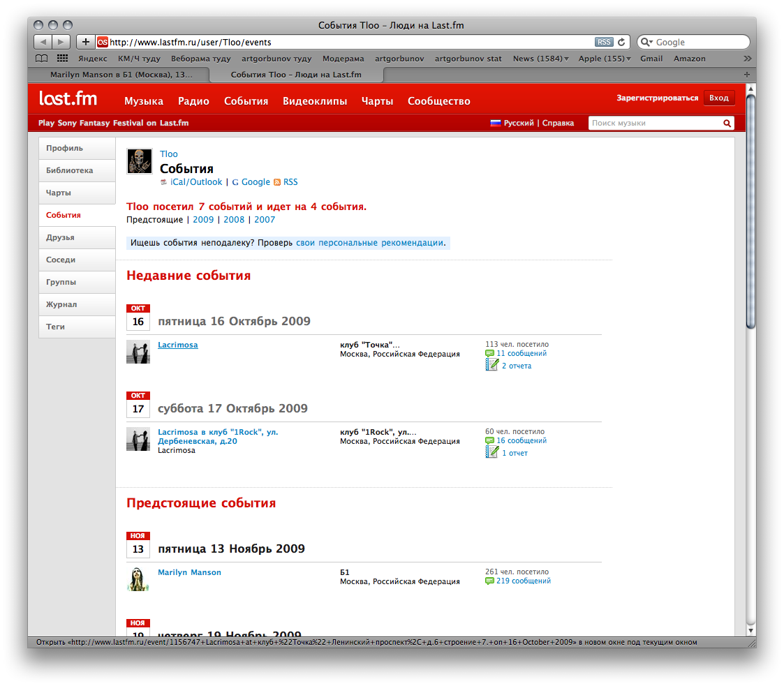Image resolution: width=784 pixels, height=686 pixels.
Task: Open the Радио menu item
Action: coord(193,101)
